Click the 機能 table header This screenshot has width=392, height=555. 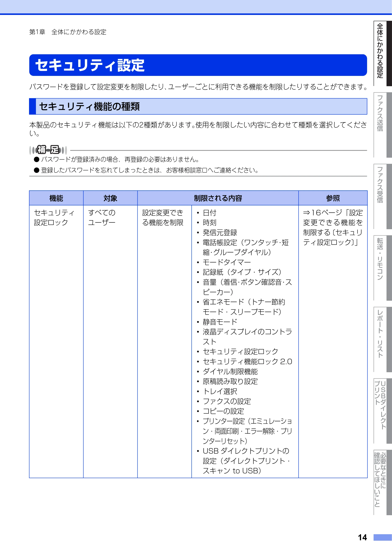click(x=56, y=198)
